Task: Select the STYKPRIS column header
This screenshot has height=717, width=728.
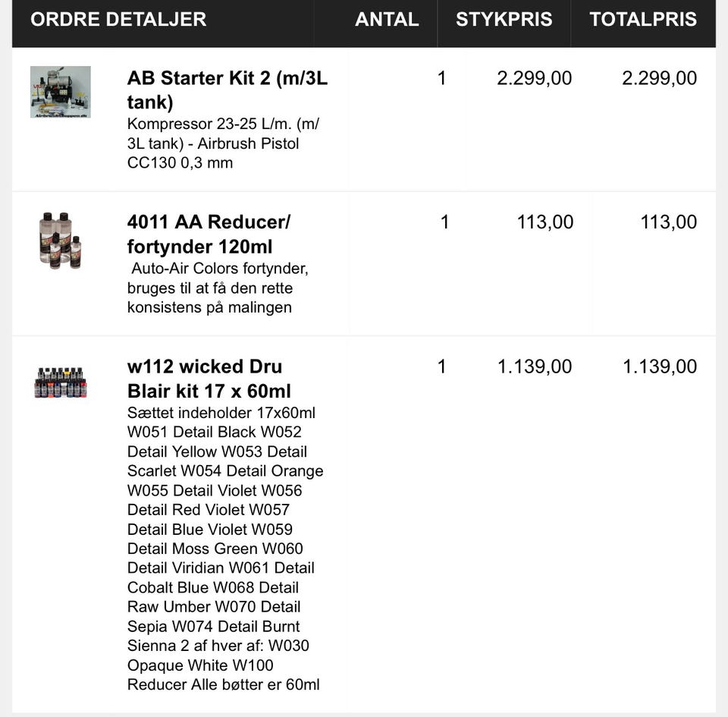Action: [504, 20]
